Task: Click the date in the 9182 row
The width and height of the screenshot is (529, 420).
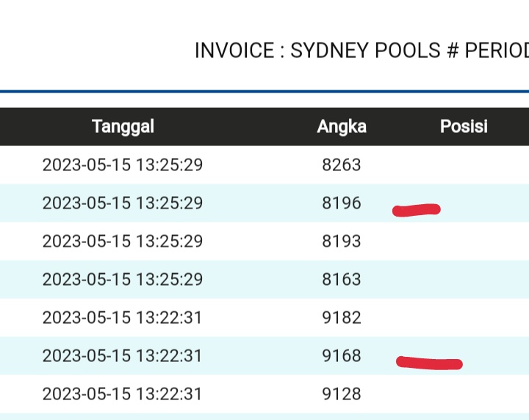Action: [x=122, y=317]
